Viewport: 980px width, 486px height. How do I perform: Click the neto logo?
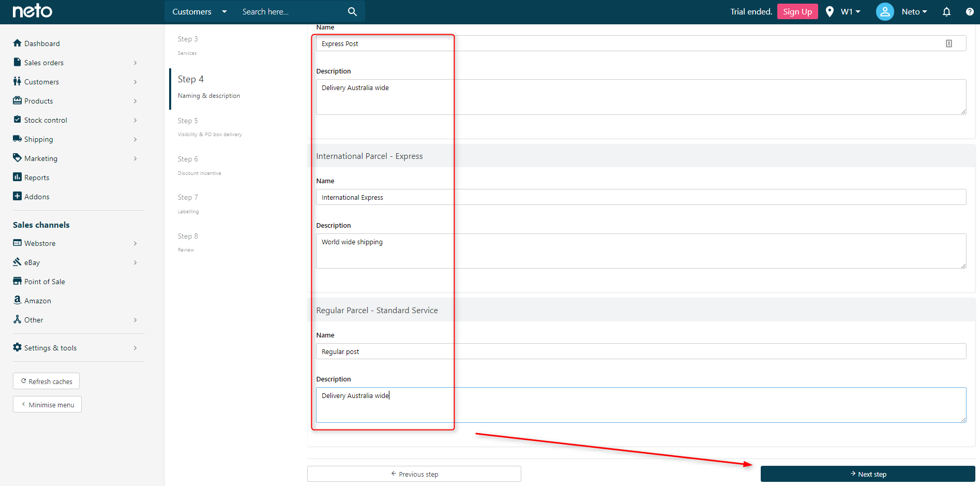click(32, 11)
